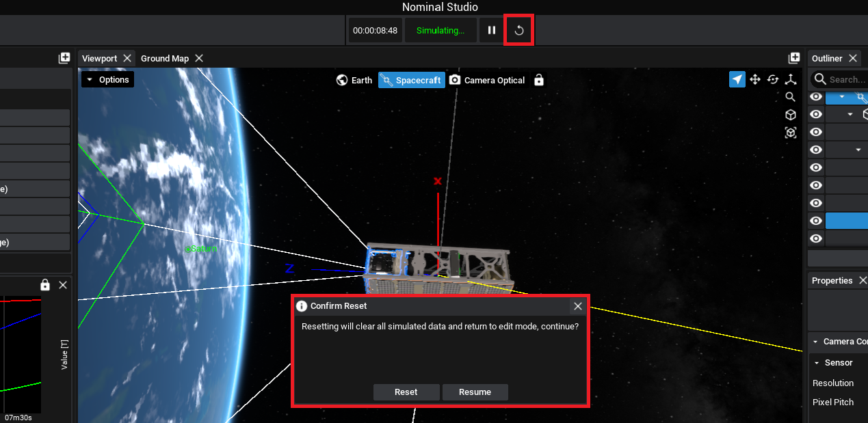Click the frame-selected cube icon
This screenshot has width=868, height=423.
[791, 133]
